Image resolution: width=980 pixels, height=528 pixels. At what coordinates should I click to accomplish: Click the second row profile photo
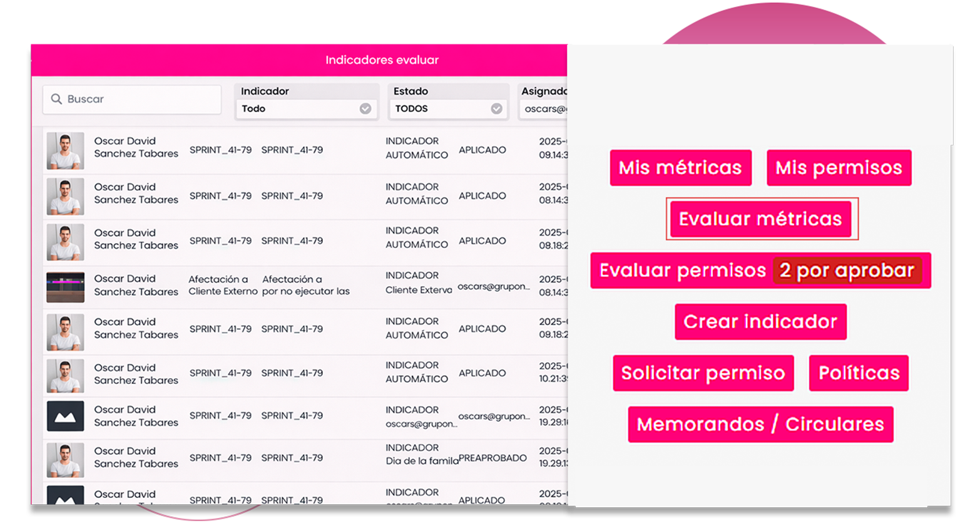click(x=65, y=197)
